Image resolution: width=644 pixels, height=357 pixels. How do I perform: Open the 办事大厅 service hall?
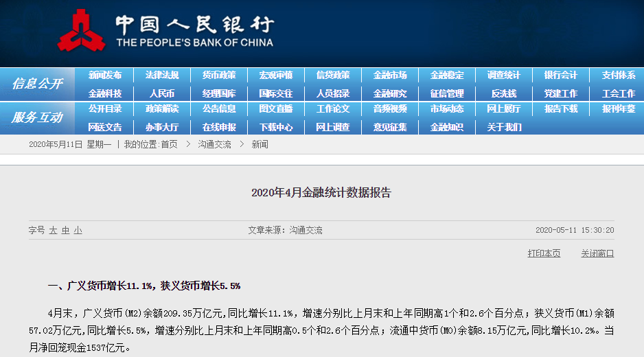click(162, 128)
